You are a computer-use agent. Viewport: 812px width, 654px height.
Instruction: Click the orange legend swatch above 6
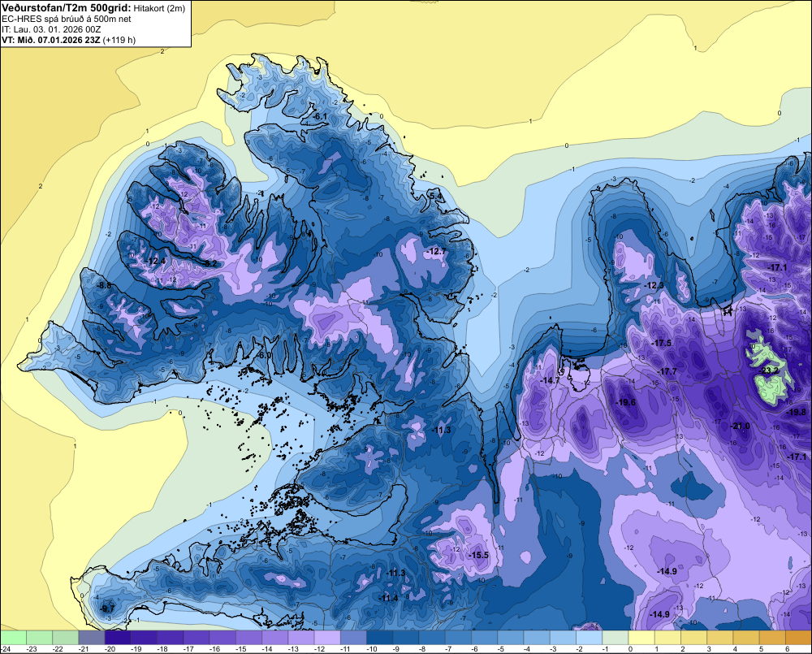pyautogui.click(x=798, y=637)
